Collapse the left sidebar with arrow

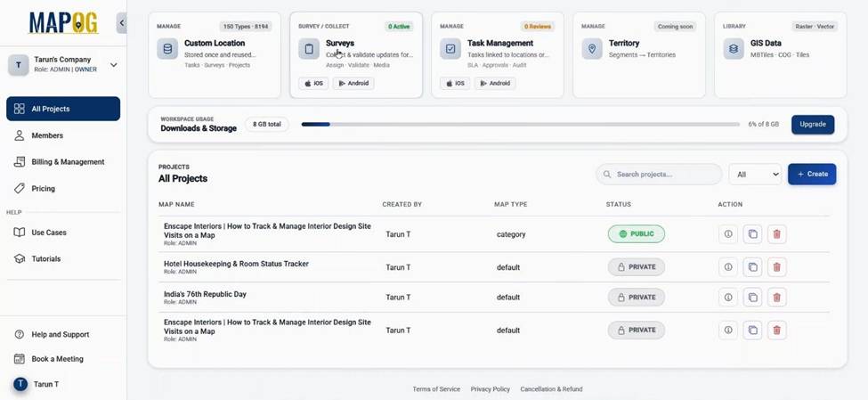coord(122,23)
